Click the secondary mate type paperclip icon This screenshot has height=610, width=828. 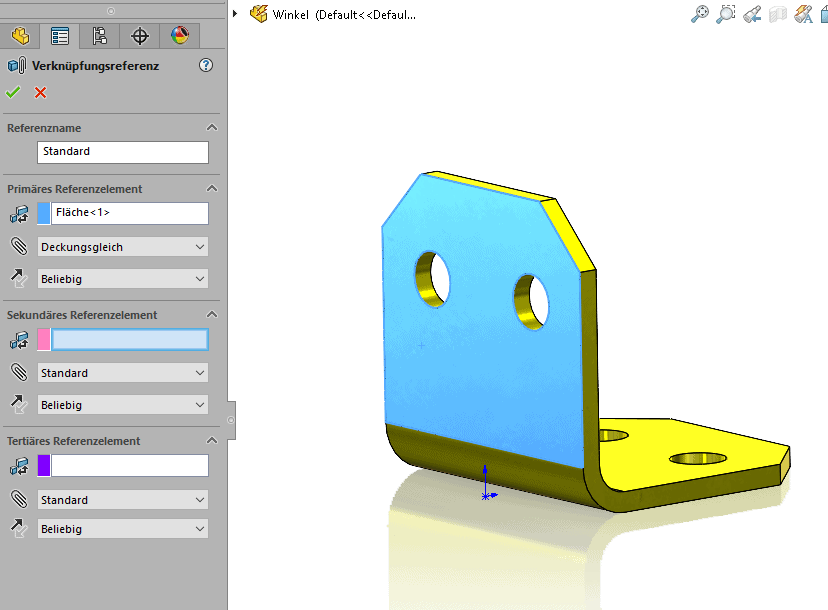coord(19,372)
